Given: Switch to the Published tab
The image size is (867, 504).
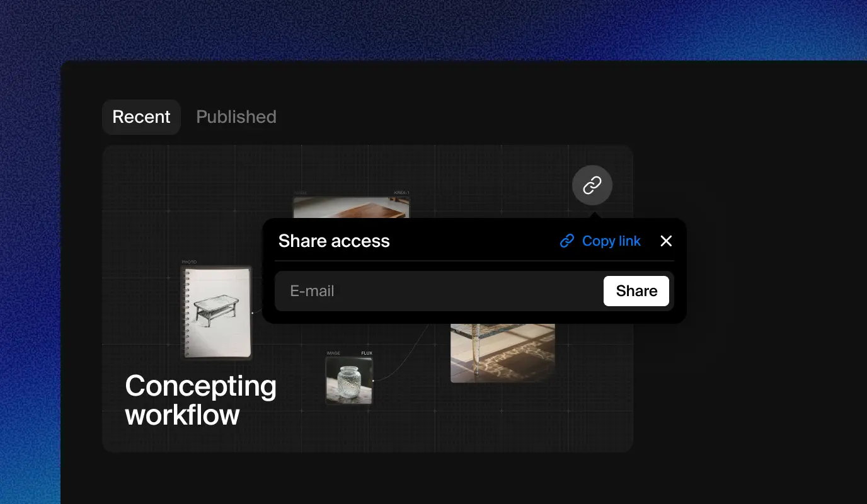Looking at the screenshot, I should coord(236,117).
